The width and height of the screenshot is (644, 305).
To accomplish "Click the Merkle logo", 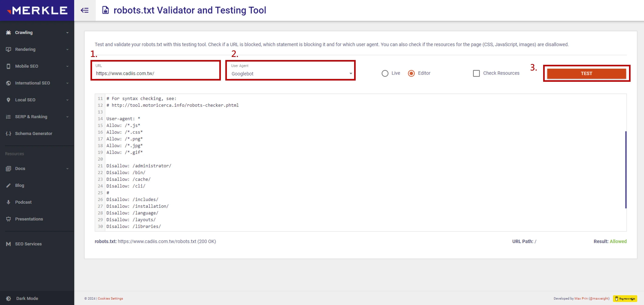I will pos(37,10).
